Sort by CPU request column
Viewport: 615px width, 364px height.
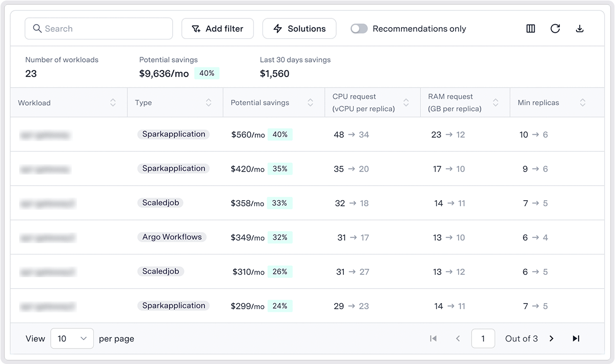(406, 102)
